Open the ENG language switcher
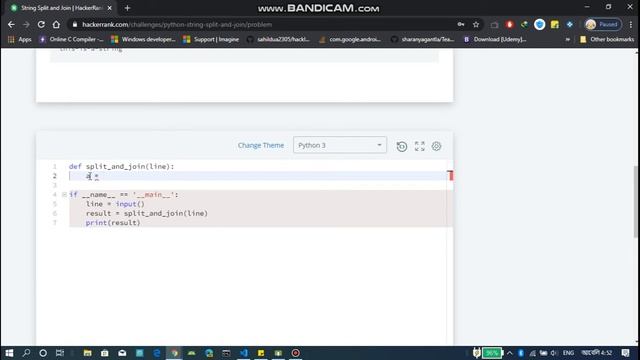This screenshot has height=360, width=640. (x=568, y=353)
